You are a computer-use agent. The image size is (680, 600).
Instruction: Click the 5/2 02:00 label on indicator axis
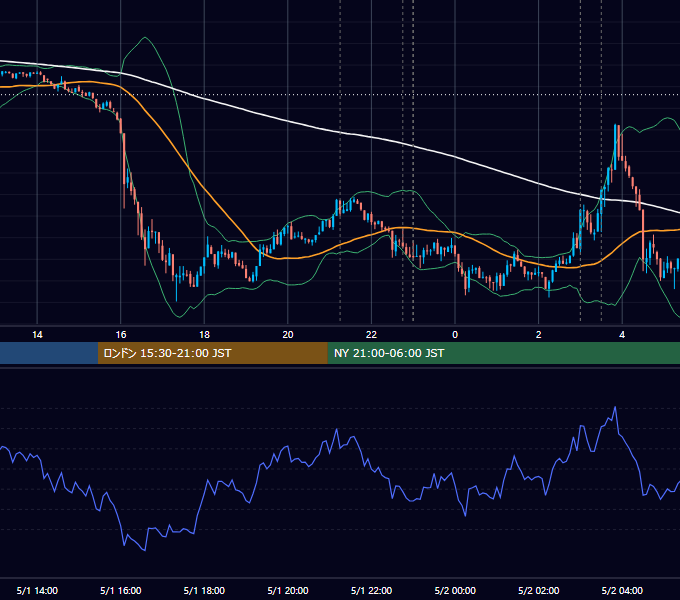pos(538,590)
